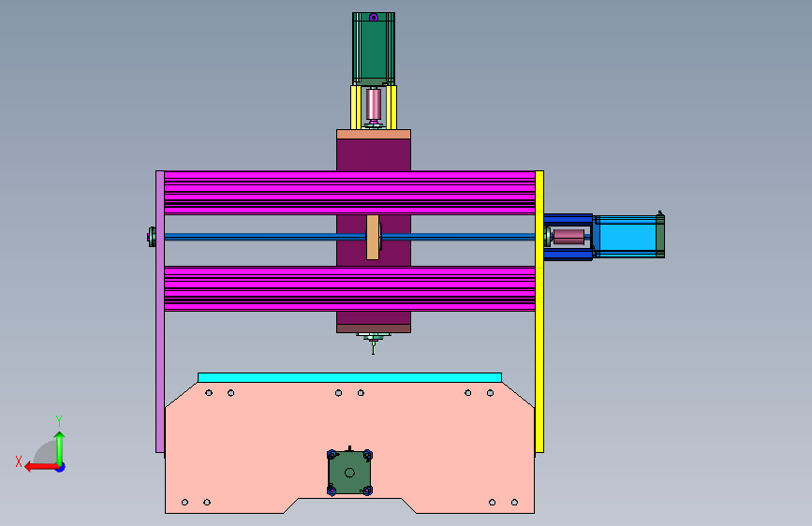This screenshot has height=526, width=812.
Task: Pick the tan lead screw nut block
Action: click(373, 237)
